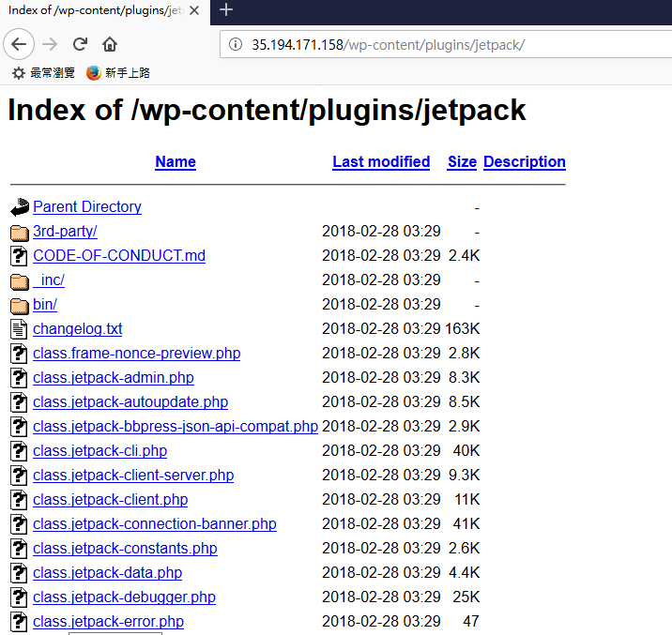Click the text file icon beside changelog.txt
This screenshot has width=672, height=635.
coord(19,329)
